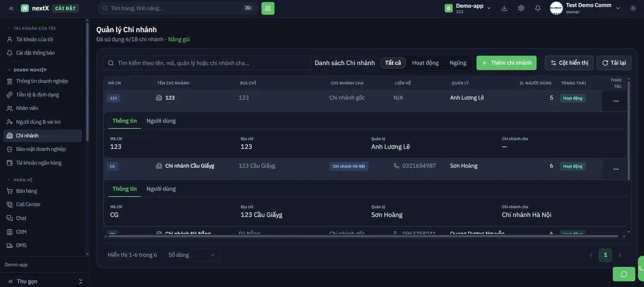Click the nextX logo icon
644x287 pixels.
(25, 8)
